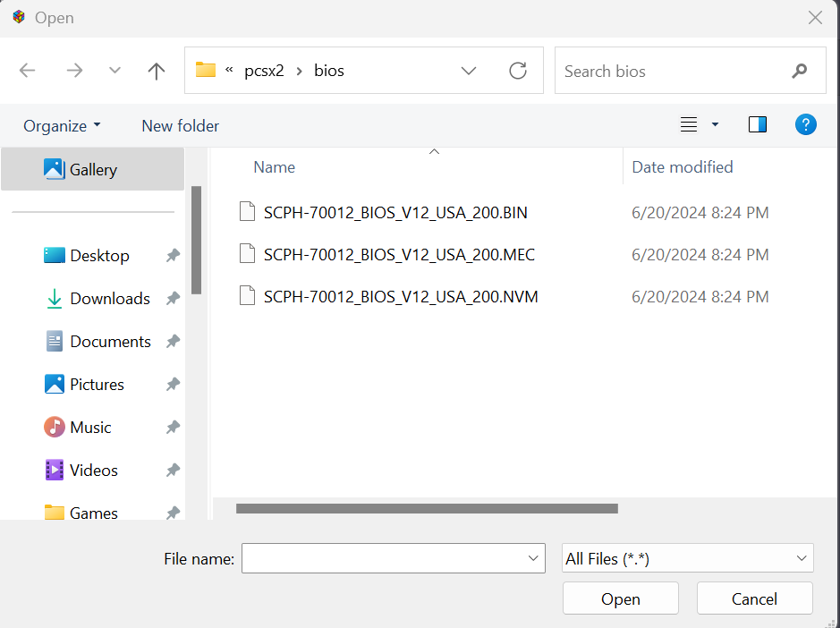Click the Open button
Screen dimensions: 840x628
[620, 598]
